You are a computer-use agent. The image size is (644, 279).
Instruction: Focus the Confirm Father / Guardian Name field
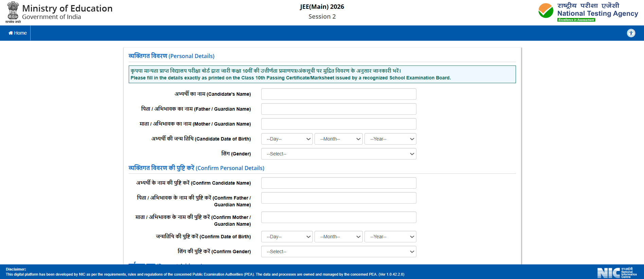339,198
